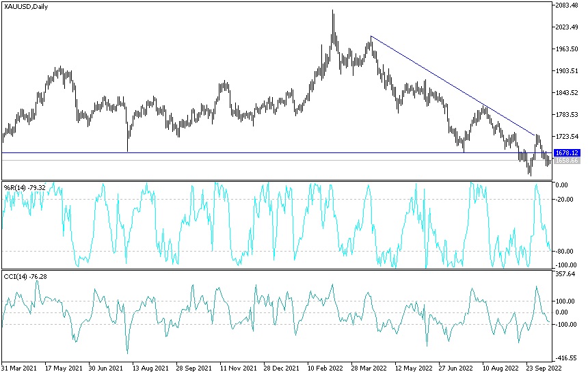Screen dimensions: 588x376
Task: Click the 10 Aug 2022 date label
Action: click(500, 368)
